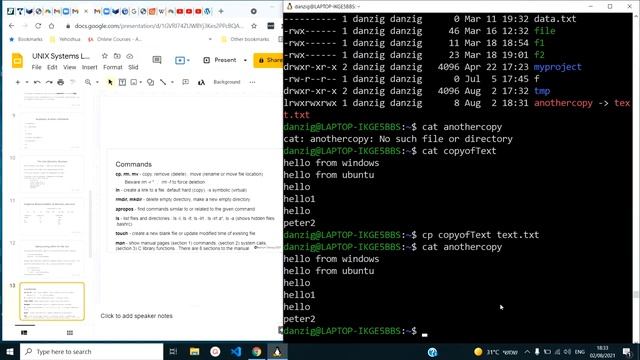Open the insert image dropdown arrow
Image resolution: width=640 pixels, height=360 pixels.
coord(141,82)
